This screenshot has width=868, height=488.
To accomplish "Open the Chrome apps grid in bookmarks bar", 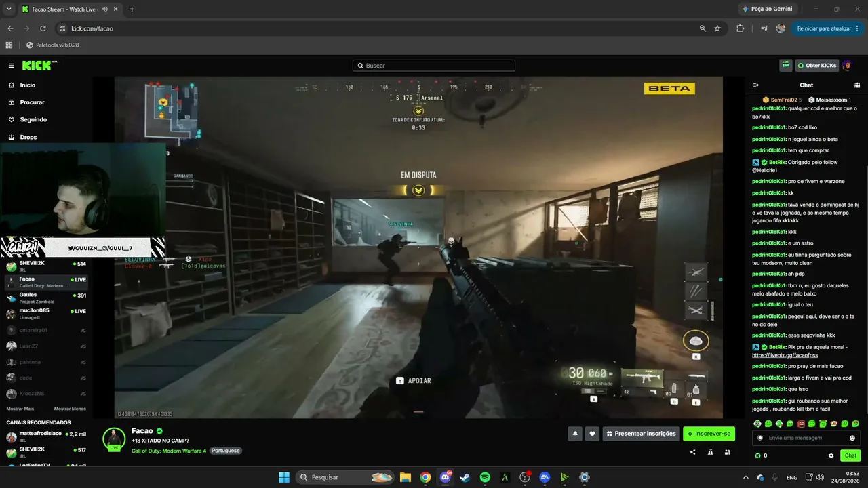I will pyautogui.click(x=9, y=45).
